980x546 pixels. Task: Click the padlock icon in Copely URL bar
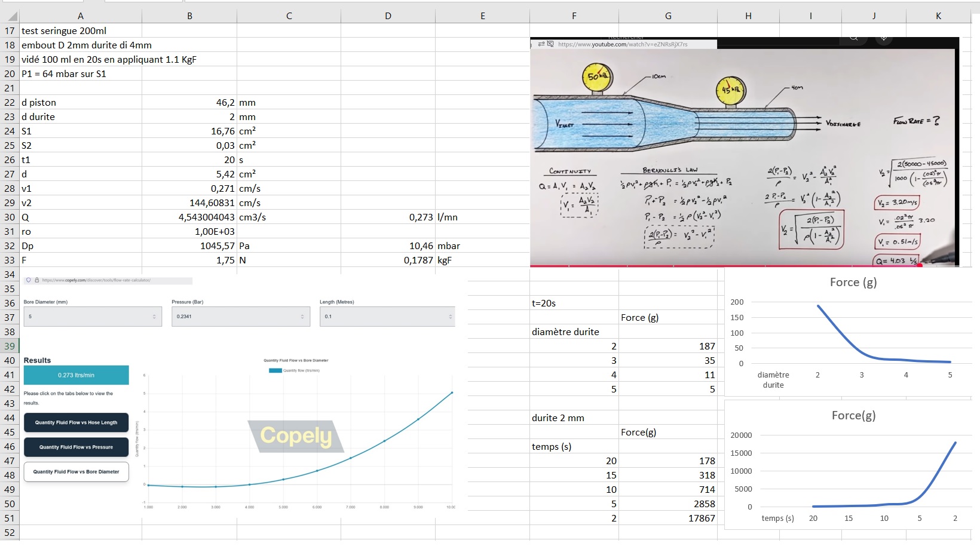click(36, 280)
